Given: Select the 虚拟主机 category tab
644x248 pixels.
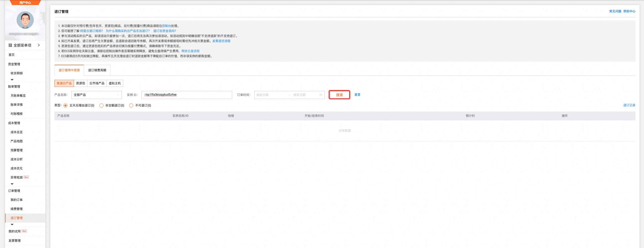Looking at the screenshot, I should (x=115, y=83).
